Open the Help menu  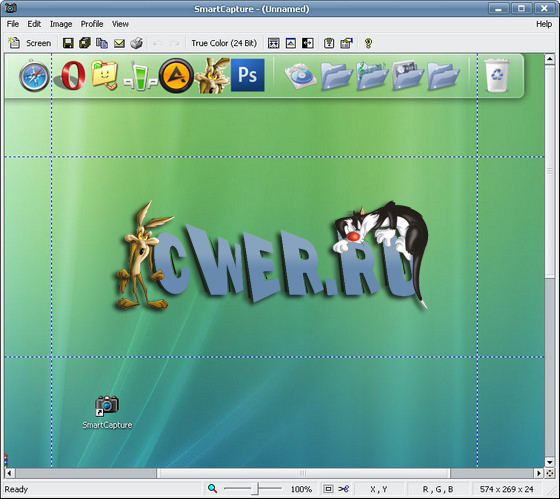[x=544, y=24]
